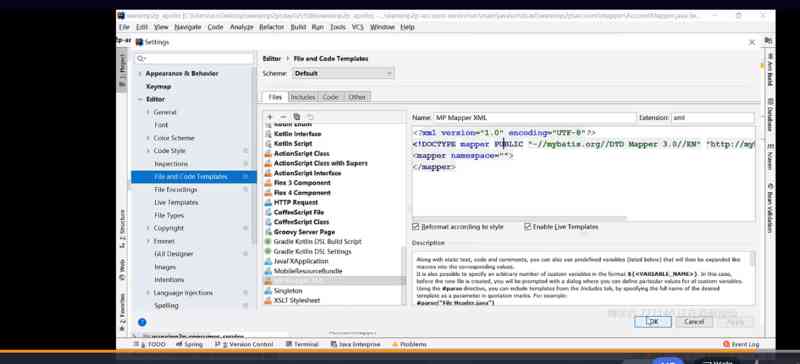Select File Encodings in settings tree
Screen dimensions: 800x364
(x=176, y=189)
